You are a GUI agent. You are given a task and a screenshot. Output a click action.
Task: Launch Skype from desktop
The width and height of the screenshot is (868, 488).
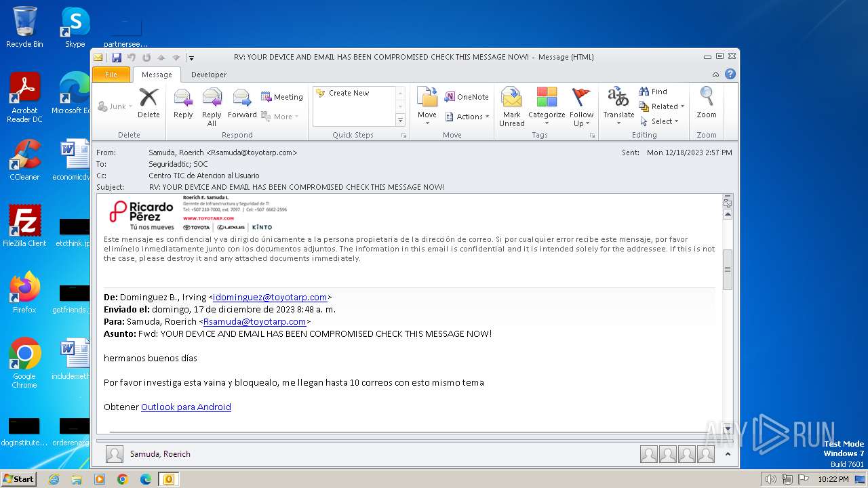point(75,28)
